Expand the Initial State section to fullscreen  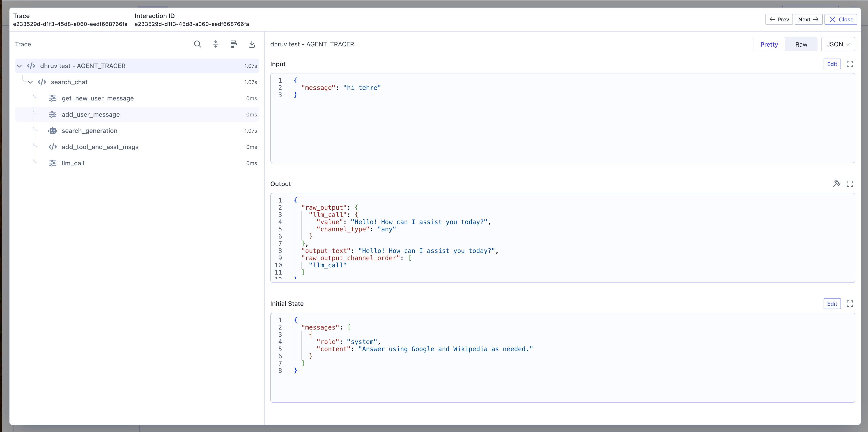coord(850,303)
